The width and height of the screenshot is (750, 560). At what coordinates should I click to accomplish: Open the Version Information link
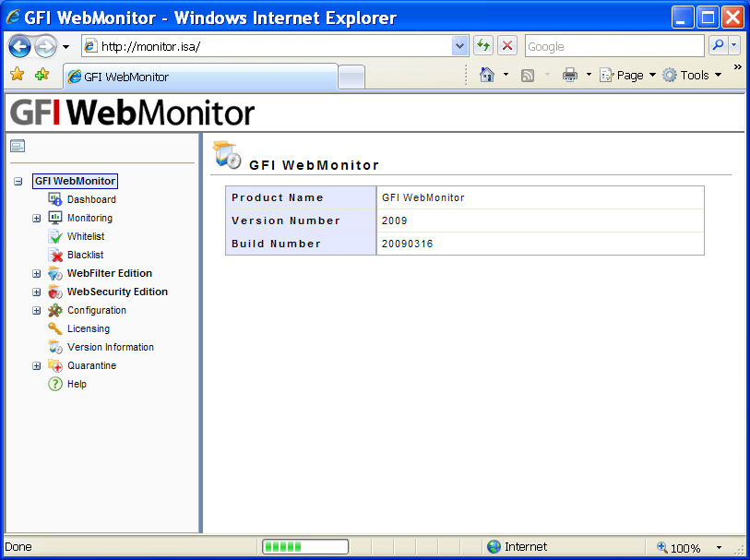tap(111, 347)
